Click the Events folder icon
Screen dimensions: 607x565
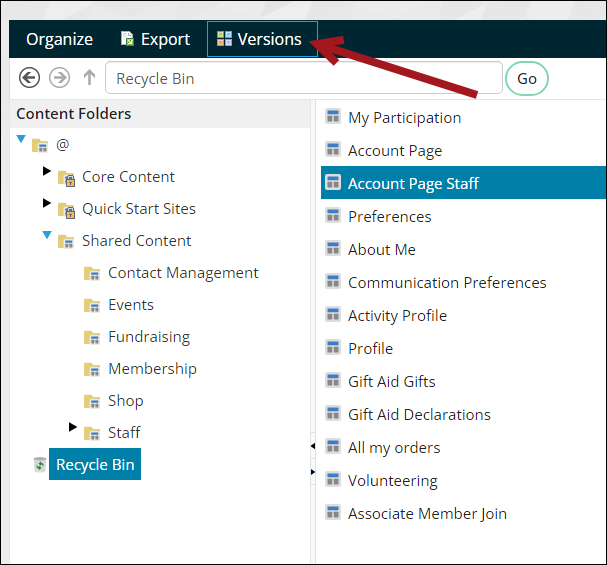pyautogui.click(x=92, y=306)
